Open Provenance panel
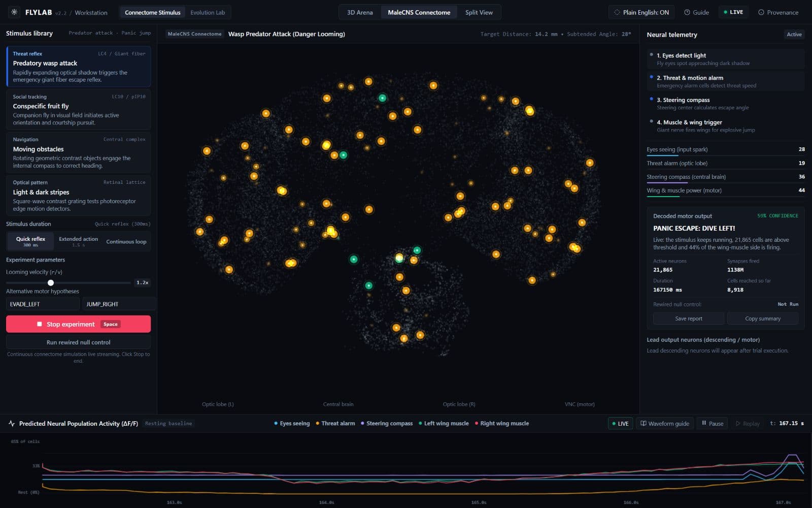Screen dimensions: 812x508 tap(778, 12)
